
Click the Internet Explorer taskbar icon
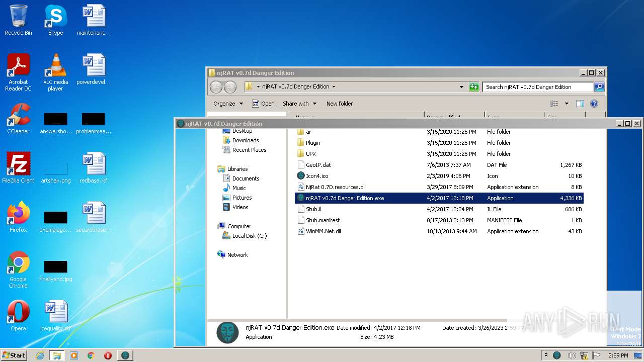pyautogui.click(x=40, y=355)
